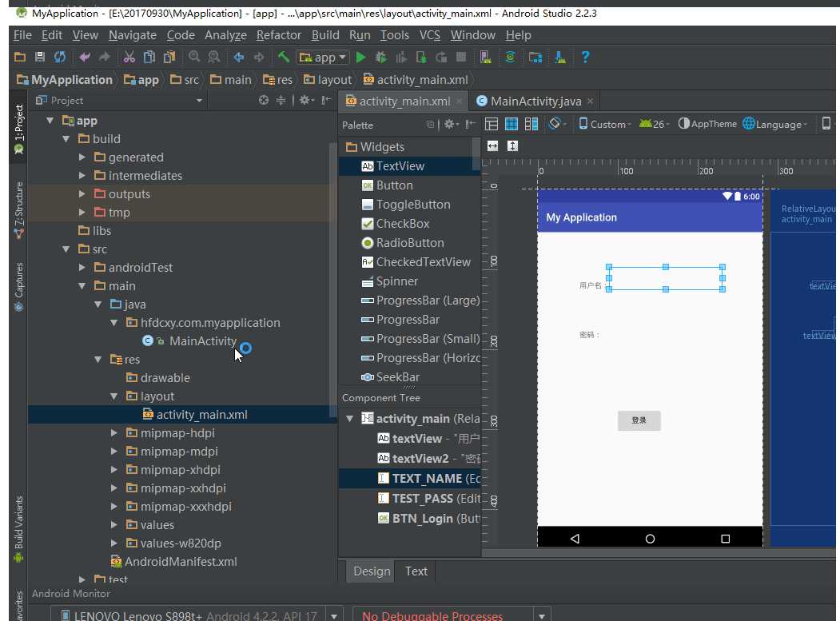
Task: Open the Build Variants side panel
Action: pos(18,529)
